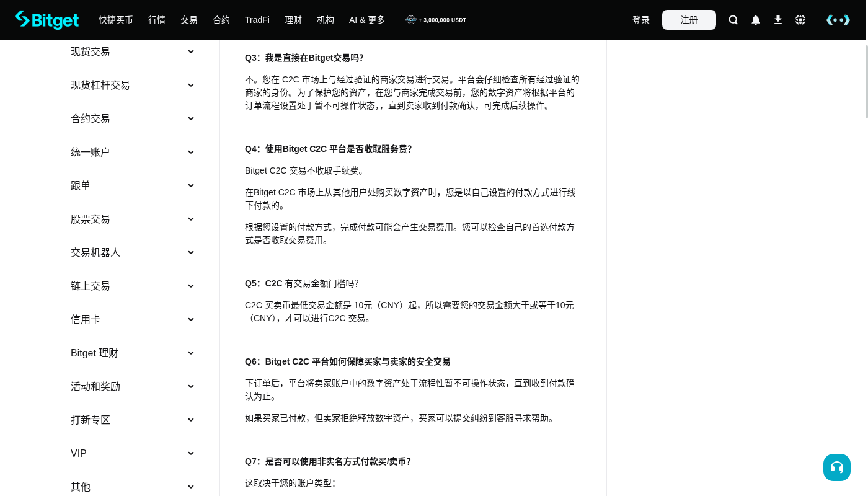Expand the 其他 section chevron
The width and height of the screenshot is (868, 496).
(x=191, y=487)
